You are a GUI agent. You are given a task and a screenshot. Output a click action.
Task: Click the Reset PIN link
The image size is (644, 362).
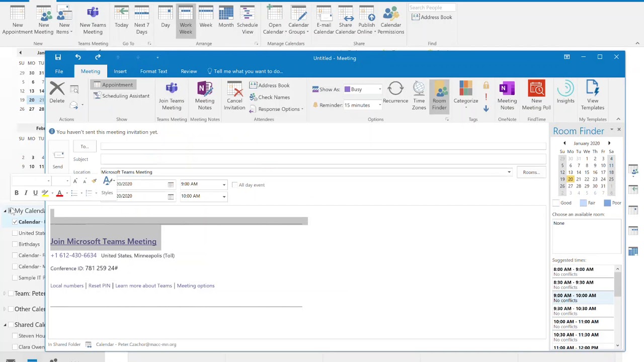point(99,286)
